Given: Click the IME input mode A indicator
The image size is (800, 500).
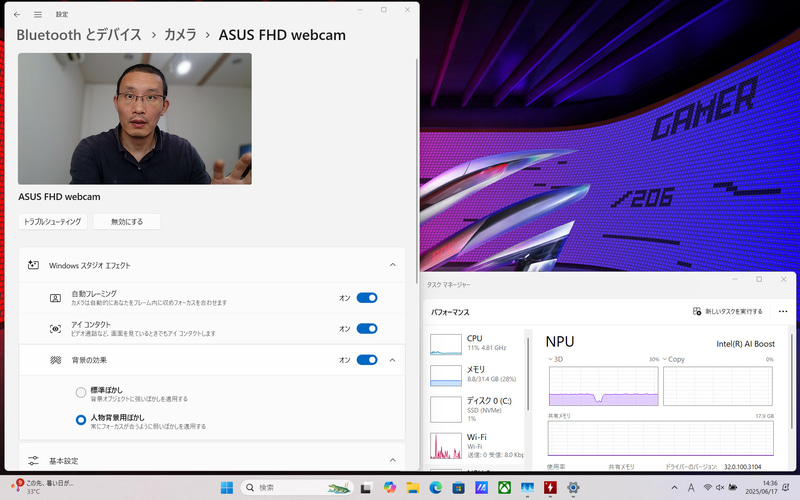Looking at the screenshot, I should click(x=691, y=488).
